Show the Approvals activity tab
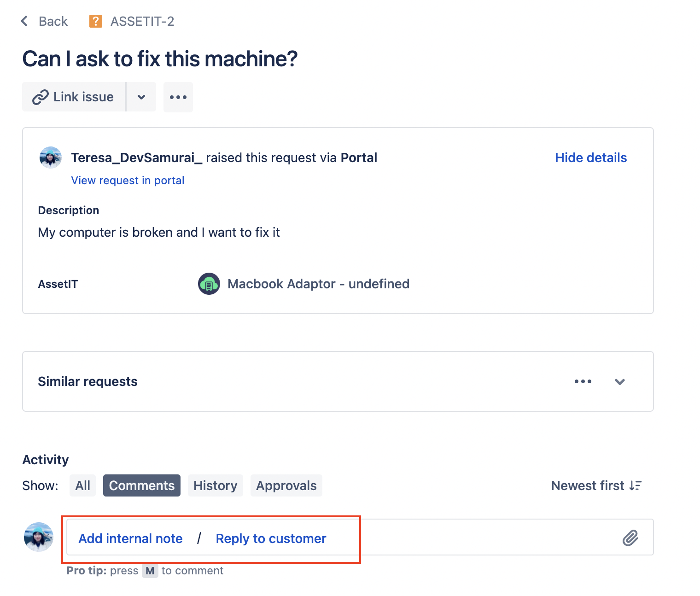 click(286, 485)
